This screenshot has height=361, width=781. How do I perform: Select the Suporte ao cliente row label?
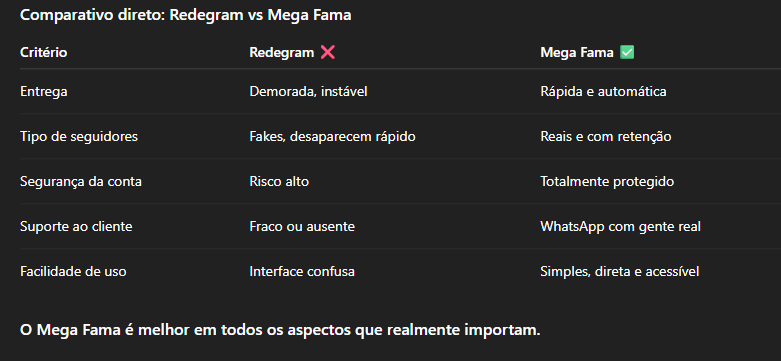pyautogui.click(x=76, y=227)
